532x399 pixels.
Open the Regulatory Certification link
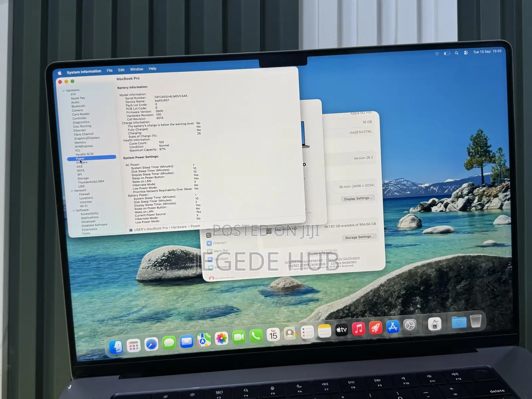coord(344,259)
